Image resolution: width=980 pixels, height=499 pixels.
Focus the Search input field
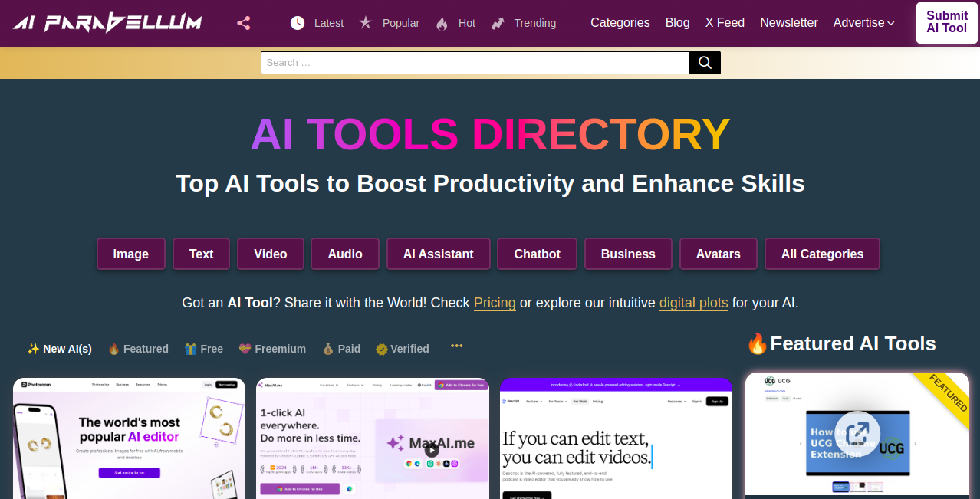click(x=475, y=63)
